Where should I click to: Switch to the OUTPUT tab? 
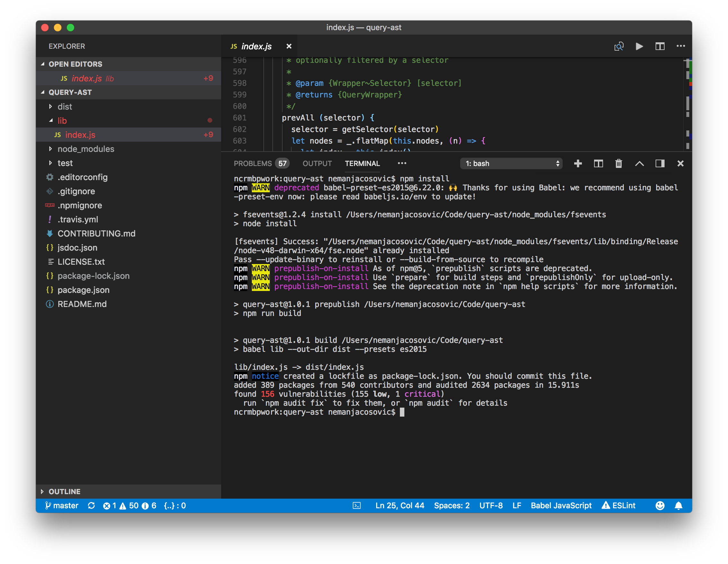(x=317, y=163)
